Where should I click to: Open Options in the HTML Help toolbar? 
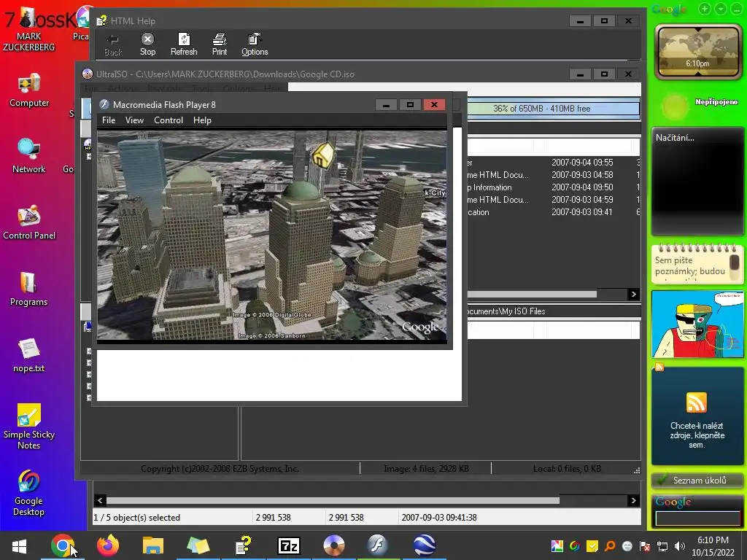pyautogui.click(x=255, y=44)
